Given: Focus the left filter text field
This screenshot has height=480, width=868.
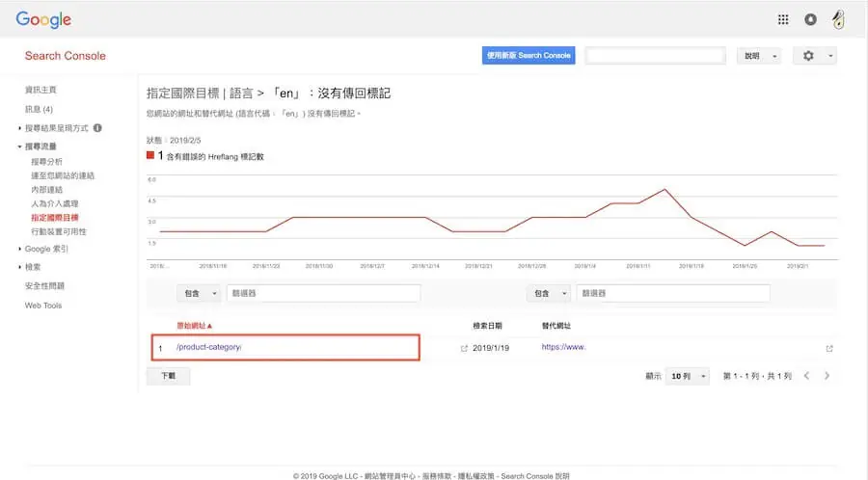Looking at the screenshot, I should [x=323, y=293].
